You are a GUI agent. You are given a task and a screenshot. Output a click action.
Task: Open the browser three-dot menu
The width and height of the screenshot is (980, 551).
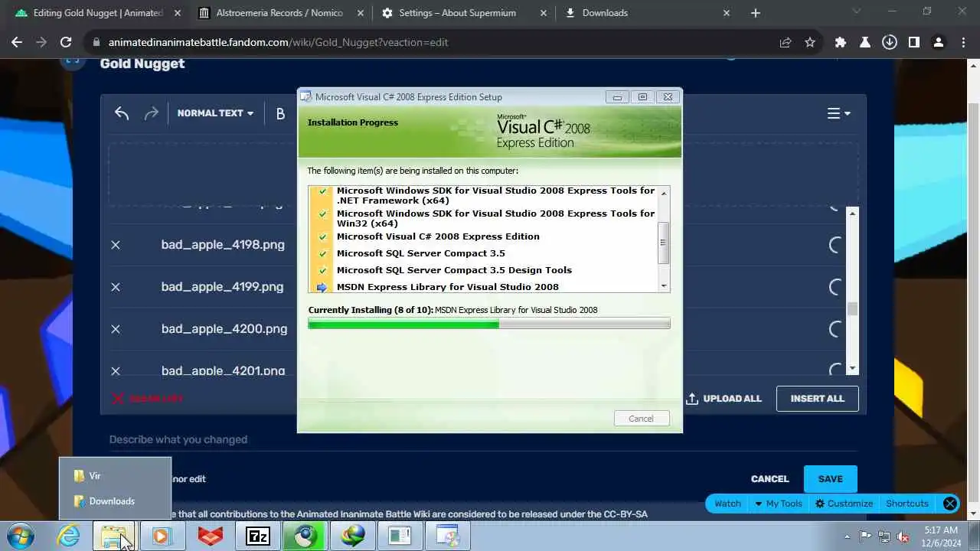[x=963, y=43]
